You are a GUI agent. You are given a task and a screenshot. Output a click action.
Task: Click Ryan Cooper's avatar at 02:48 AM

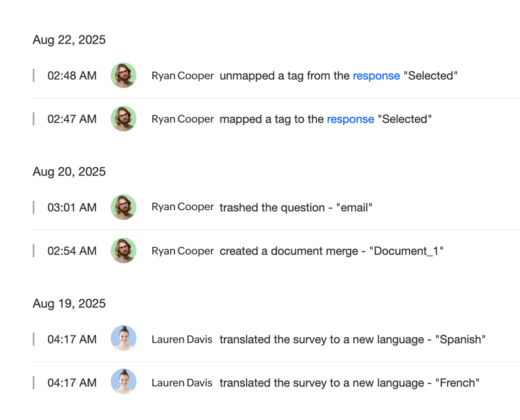point(123,75)
